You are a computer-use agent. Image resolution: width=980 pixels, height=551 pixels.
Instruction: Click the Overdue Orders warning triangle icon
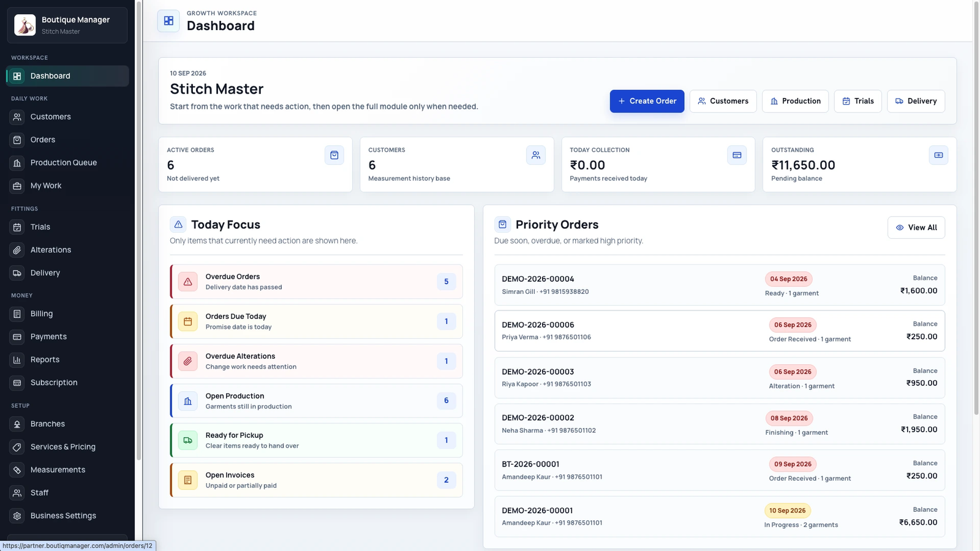tap(188, 282)
